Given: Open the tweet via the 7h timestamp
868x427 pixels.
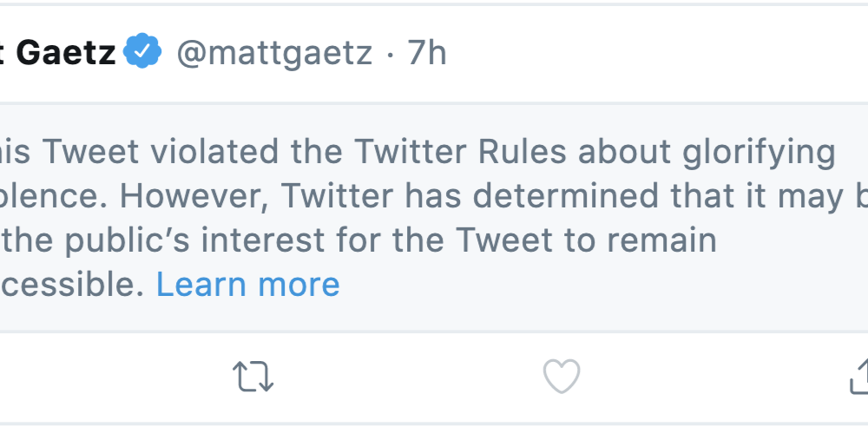Looking at the screenshot, I should click(x=426, y=54).
